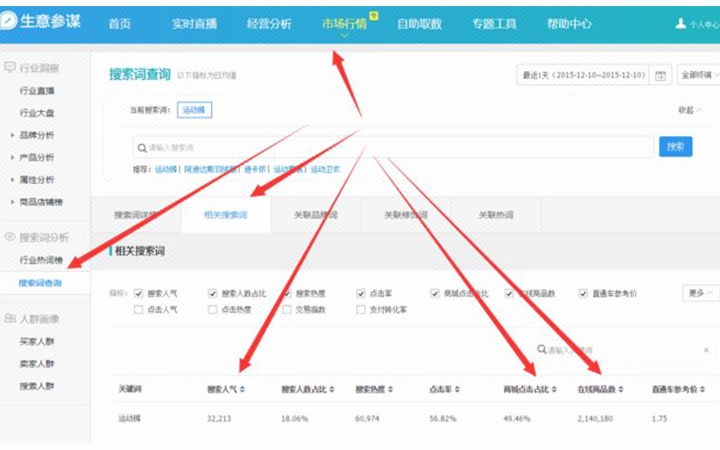Open 行业热词榜 in the sidebar

41,260
